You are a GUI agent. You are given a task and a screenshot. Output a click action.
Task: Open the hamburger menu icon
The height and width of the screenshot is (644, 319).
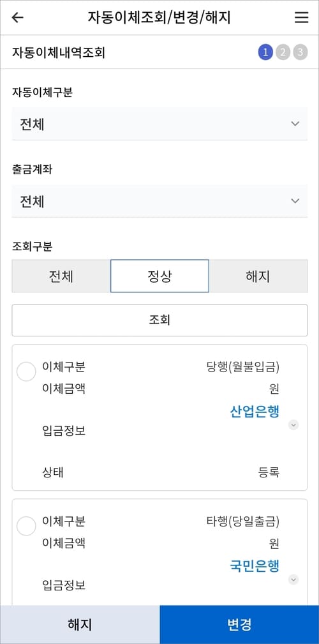(301, 18)
